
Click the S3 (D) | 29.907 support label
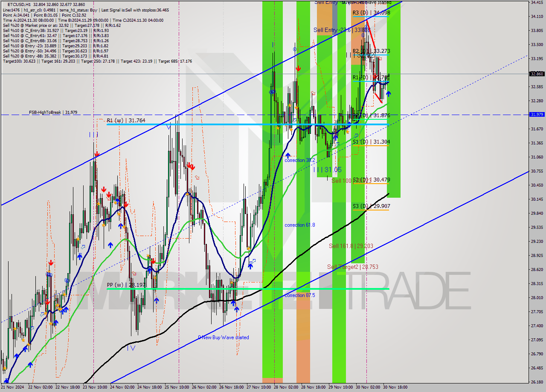371,206
